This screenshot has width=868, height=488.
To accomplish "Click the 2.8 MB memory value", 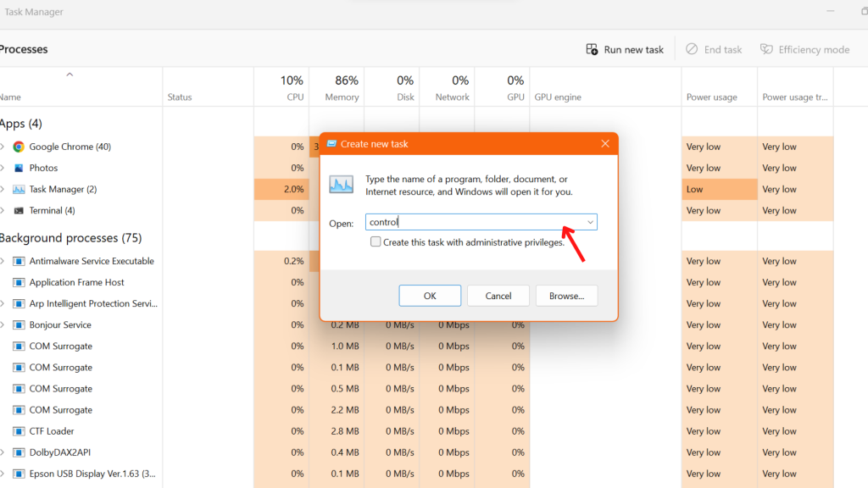I will tap(344, 431).
